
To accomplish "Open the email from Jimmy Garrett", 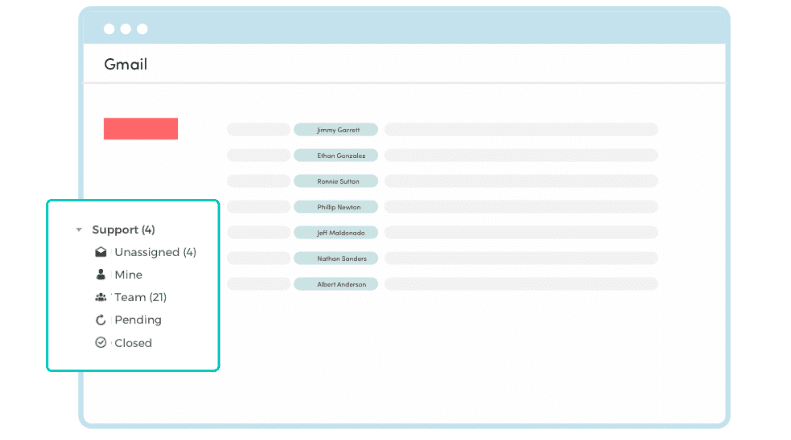I will [x=336, y=130].
